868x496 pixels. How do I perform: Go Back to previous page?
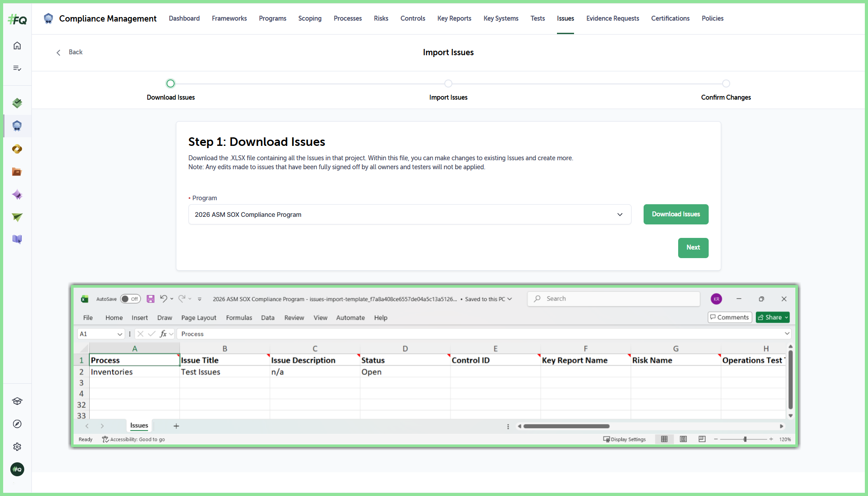click(x=70, y=52)
